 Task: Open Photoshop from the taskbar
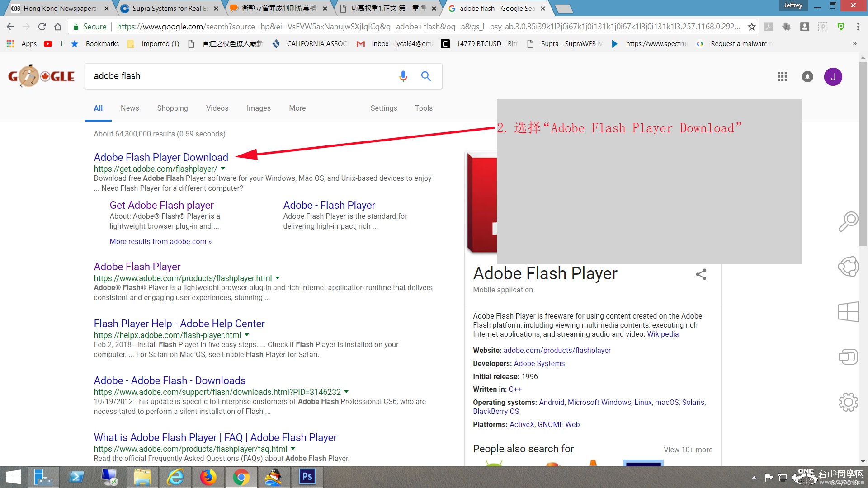[x=307, y=477]
